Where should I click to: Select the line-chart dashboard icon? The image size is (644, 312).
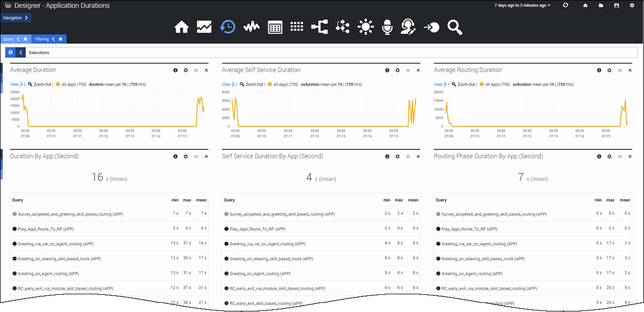204,26
